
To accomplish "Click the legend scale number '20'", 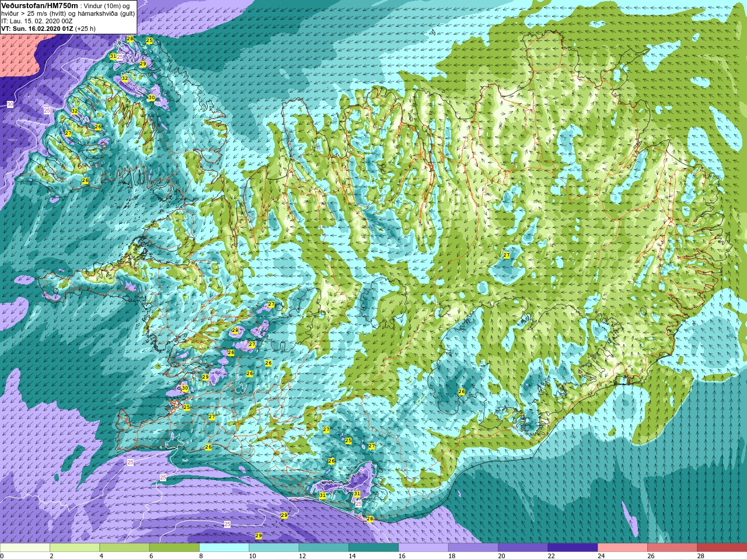I will [501, 556].
